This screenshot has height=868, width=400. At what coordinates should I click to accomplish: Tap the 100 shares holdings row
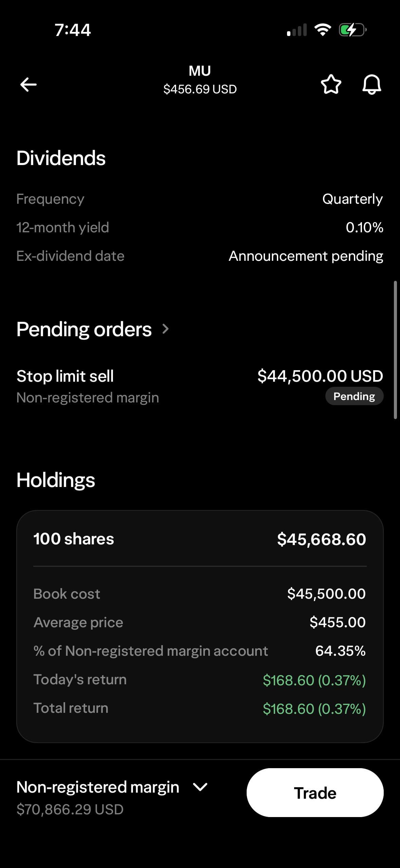click(74, 539)
